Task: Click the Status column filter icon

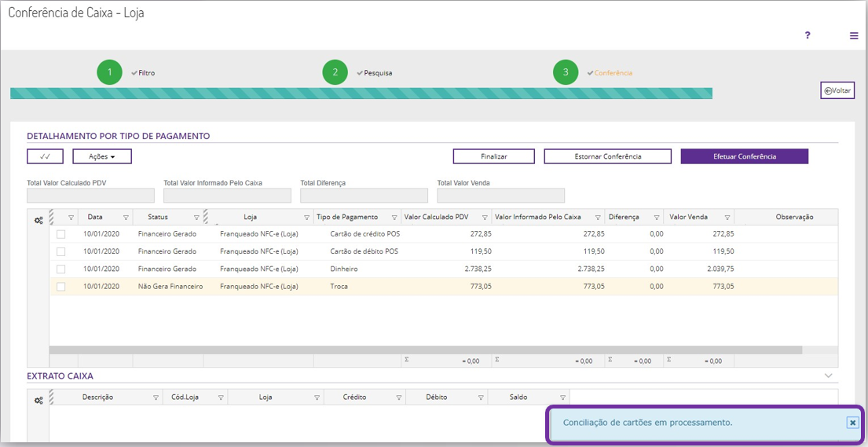Action: 196,218
